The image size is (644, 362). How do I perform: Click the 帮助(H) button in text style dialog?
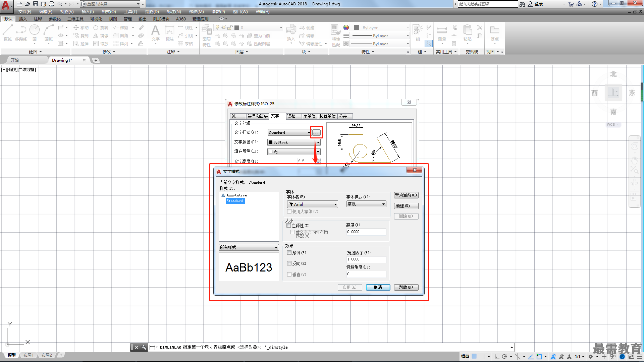tap(406, 287)
